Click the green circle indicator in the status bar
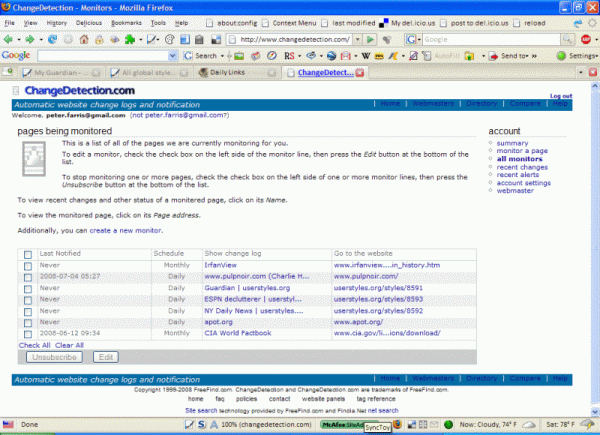 click(448, 424)
